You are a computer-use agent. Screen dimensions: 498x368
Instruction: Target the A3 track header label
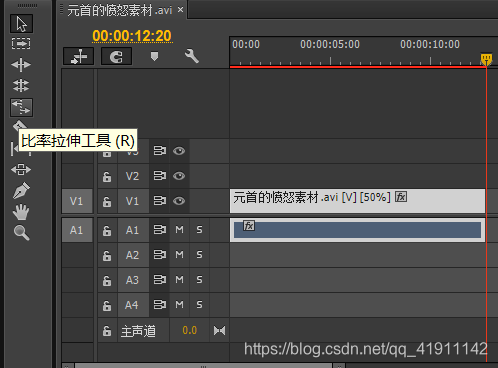pyautogui.click(x=133, y=280)
